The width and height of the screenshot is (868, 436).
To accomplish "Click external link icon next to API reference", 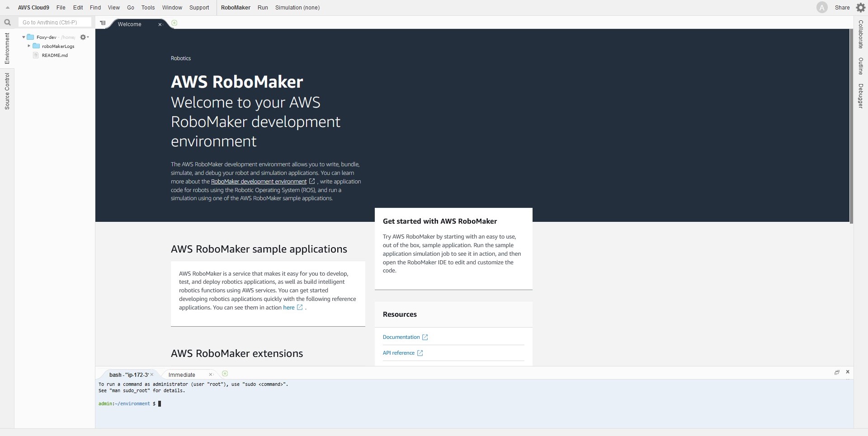I will [x=420, y=353].
